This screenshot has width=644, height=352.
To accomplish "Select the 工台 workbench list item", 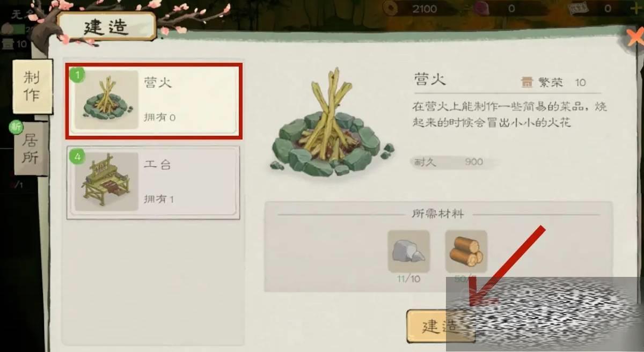I will (x=153, y=183).
